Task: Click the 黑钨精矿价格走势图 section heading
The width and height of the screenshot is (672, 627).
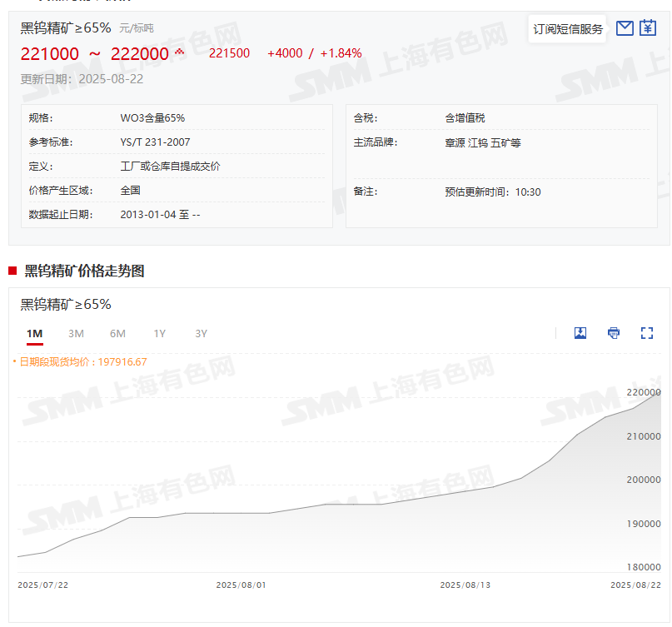Action: coord(84,271)
